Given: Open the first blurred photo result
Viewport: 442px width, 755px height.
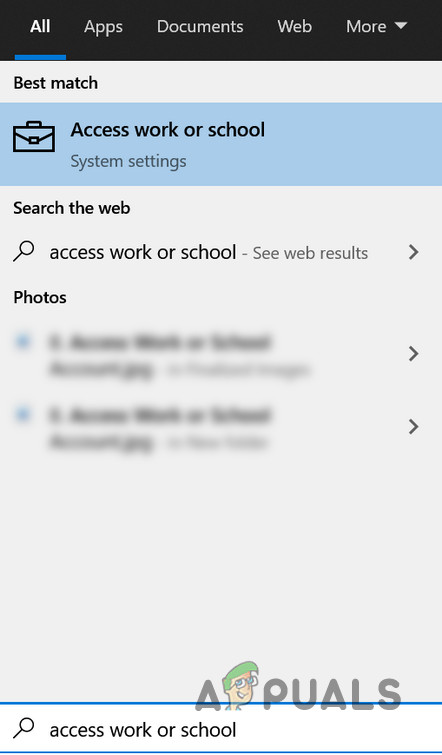Looking at the screenshot, I should coord(221,354).
